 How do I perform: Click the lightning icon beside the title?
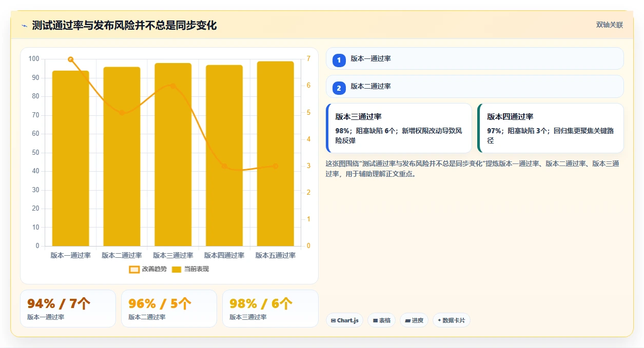coord(24,26)
